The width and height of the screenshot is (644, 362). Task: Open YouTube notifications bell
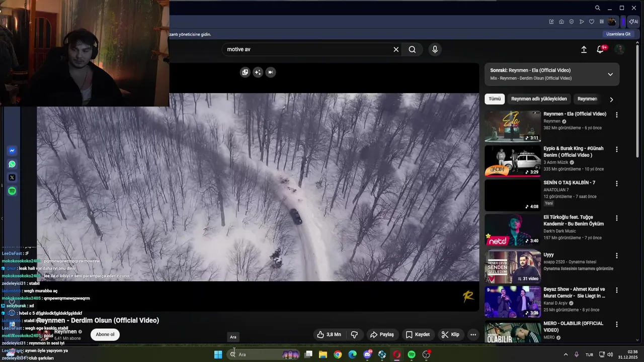coord(600,49)
